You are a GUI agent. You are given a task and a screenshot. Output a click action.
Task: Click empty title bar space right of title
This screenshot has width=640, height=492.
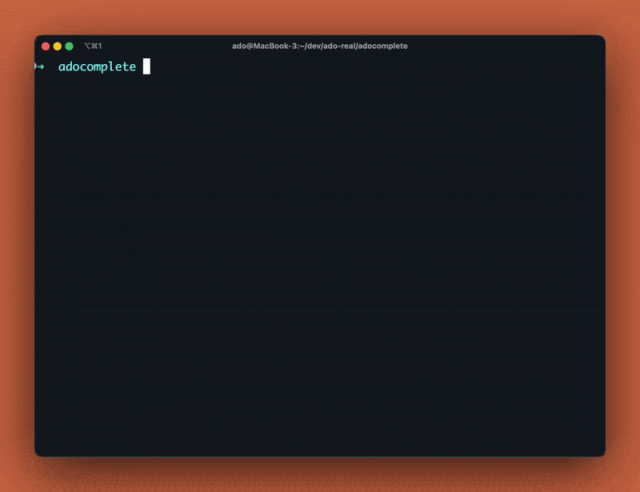click(500, 46)
